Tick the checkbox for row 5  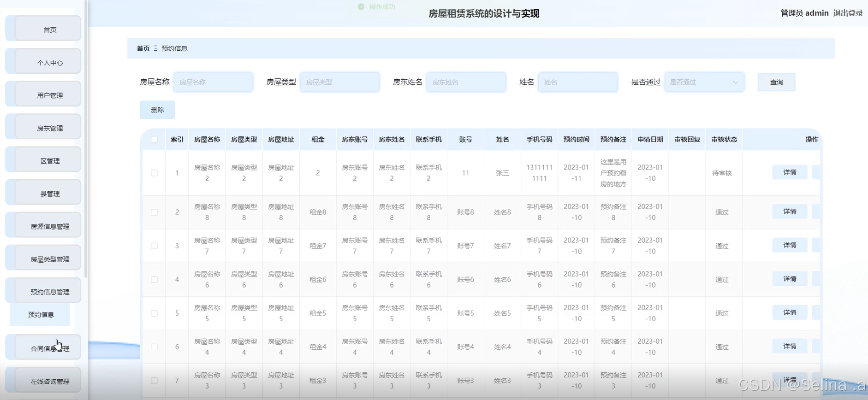(154, 313)
